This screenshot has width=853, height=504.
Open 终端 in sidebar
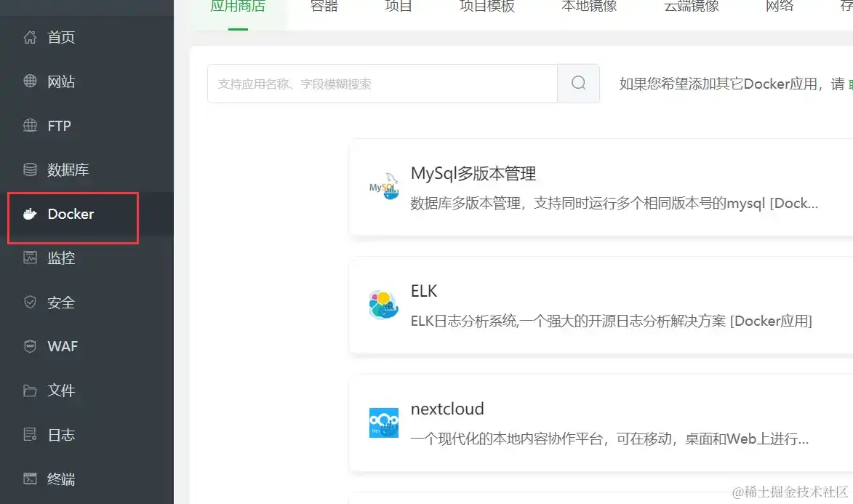point(61,479)
